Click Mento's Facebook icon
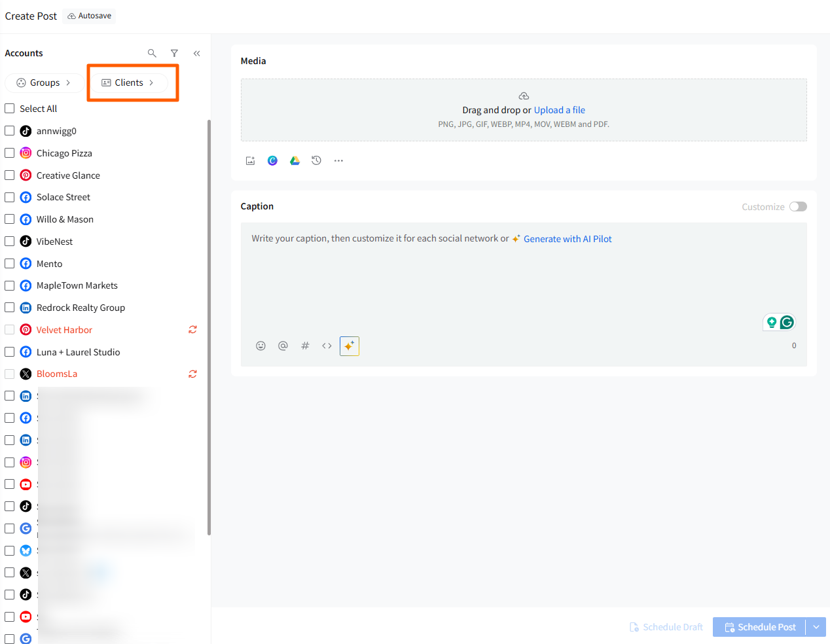 click(26, 264)
